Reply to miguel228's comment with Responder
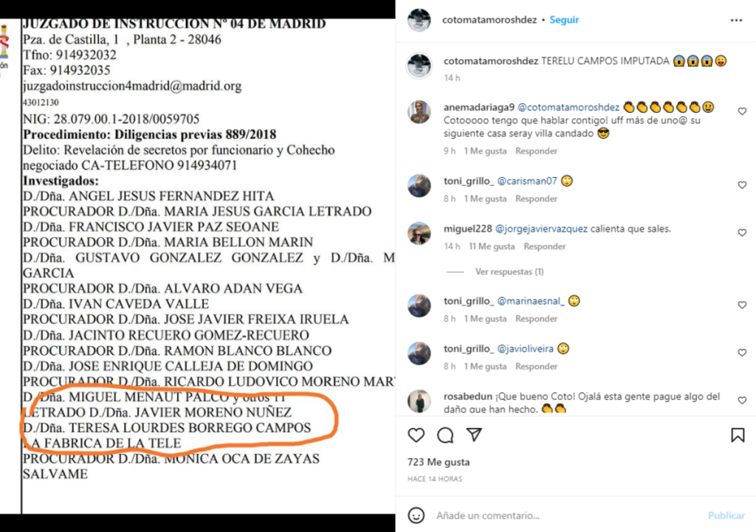 (x=544, y=246)
